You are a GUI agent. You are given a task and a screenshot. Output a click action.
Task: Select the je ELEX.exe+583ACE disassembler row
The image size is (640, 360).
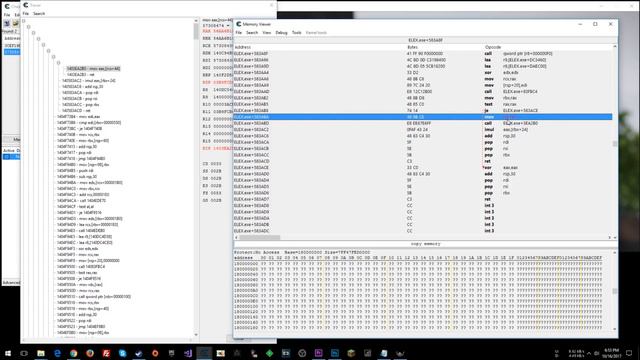click(422, 111)
